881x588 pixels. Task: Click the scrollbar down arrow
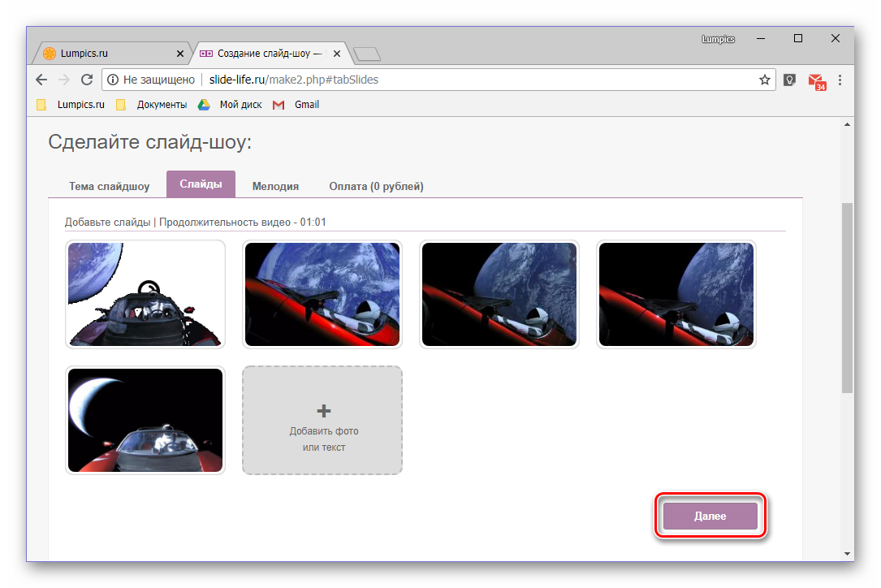(847, 554)
